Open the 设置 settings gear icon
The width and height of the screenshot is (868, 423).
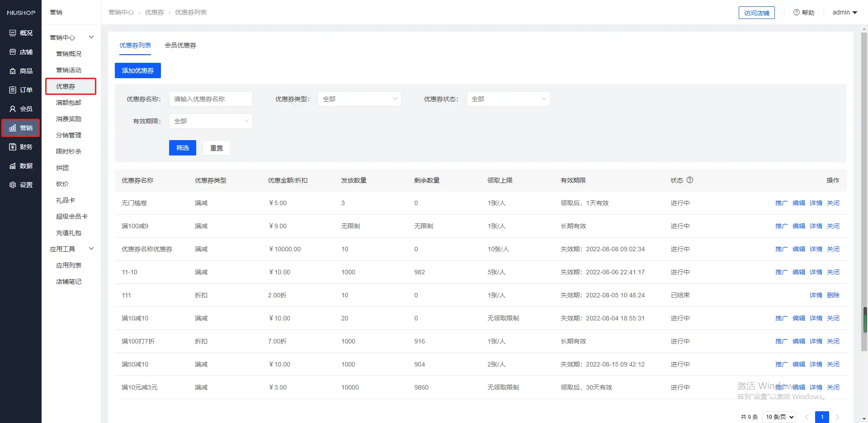[x=13, y=185]
